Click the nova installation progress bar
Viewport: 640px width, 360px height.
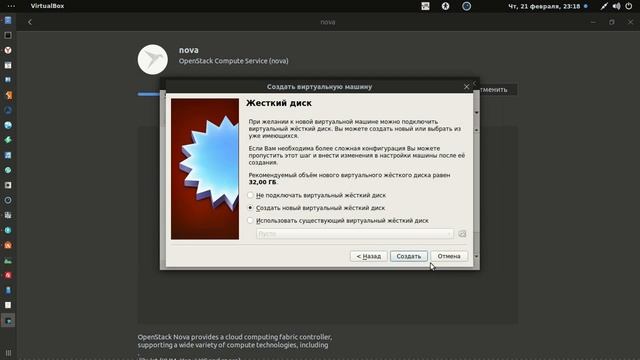point(149,94)
